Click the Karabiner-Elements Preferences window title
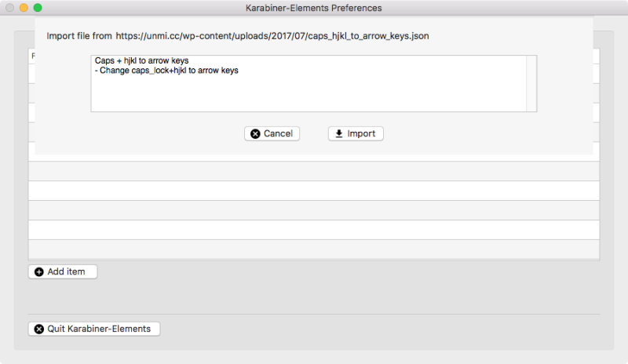Viewport: 628px width, 364px height. (x=314, y=8)
